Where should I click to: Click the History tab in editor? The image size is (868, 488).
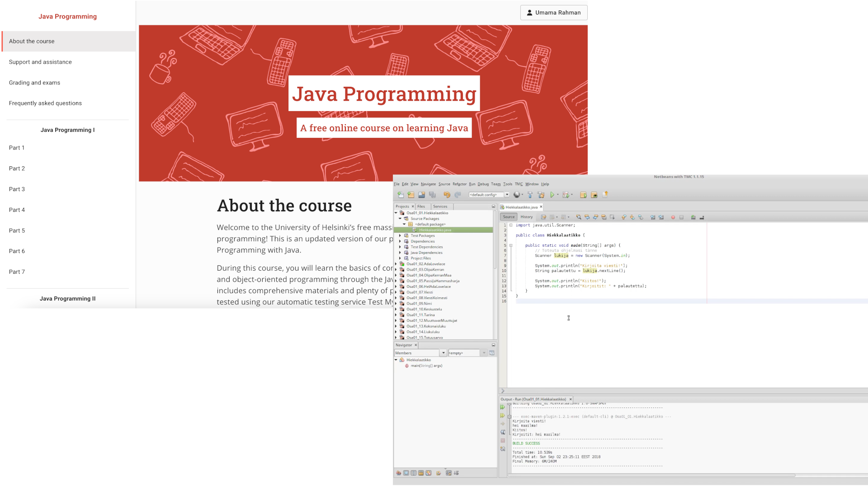(x=525, y=216)
